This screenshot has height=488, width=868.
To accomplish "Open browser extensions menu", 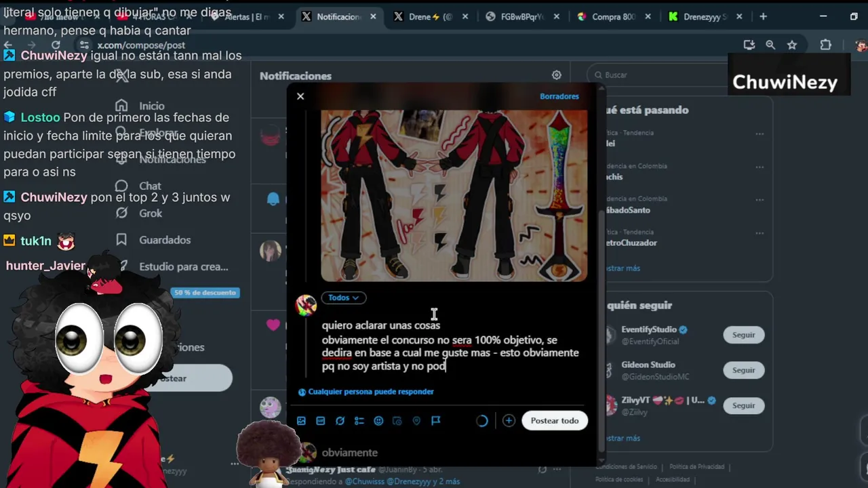I will point(825,45).
